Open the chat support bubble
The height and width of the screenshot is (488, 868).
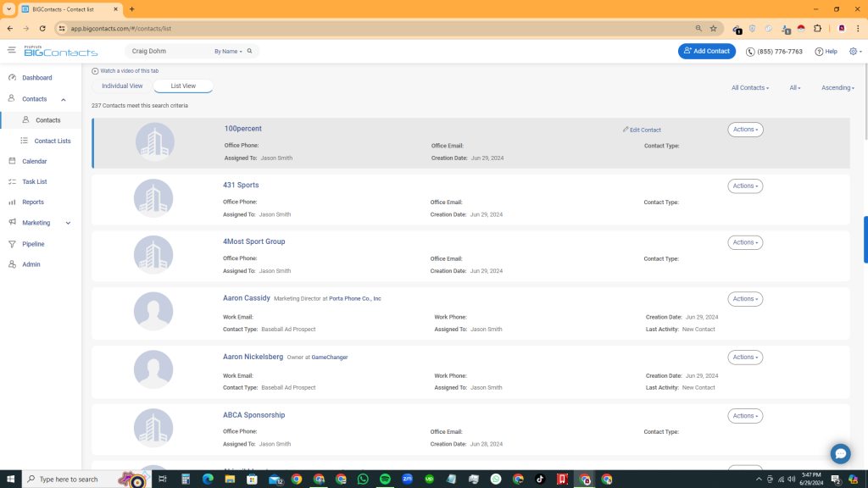tap(840, 453)
